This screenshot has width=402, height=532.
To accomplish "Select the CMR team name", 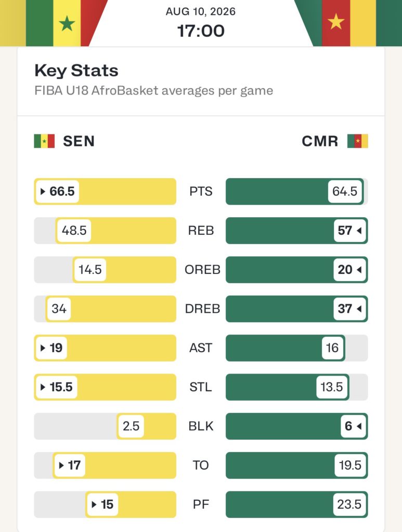I will pyautogui.click(x=320, y=141).
